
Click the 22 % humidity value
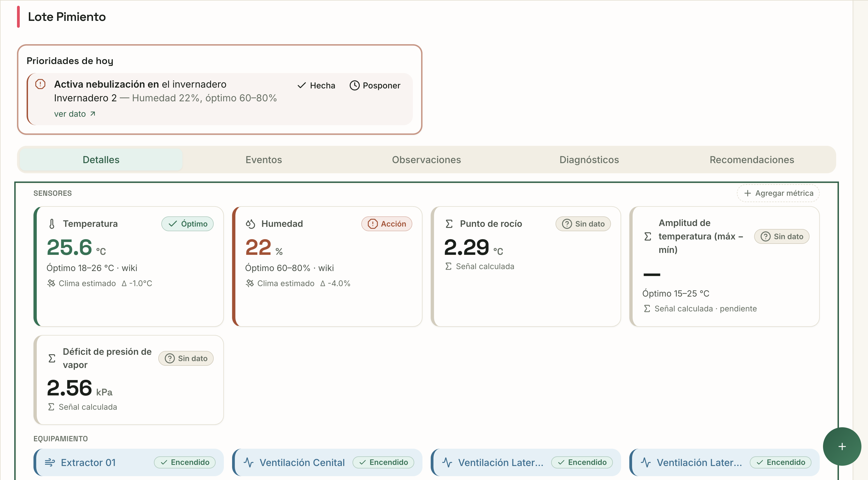pyautogui.click(x=264, y=248)
